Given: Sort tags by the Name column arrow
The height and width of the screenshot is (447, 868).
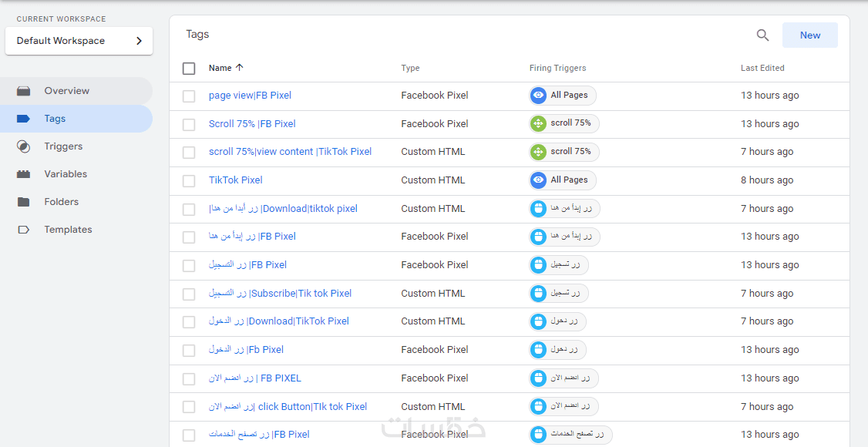Looking at the screenshot, I should pos(239,68).
